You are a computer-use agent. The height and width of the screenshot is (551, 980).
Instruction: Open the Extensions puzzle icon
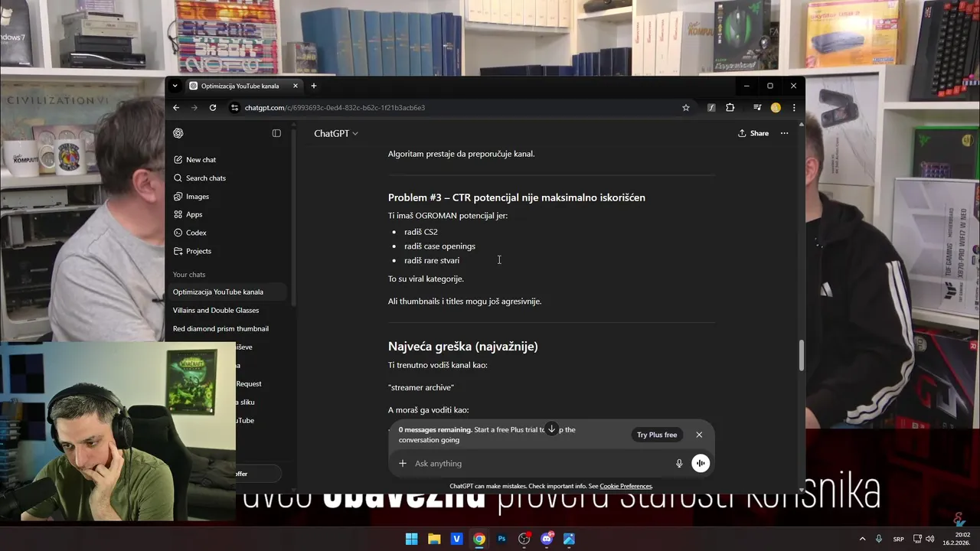tap(730, 108)
